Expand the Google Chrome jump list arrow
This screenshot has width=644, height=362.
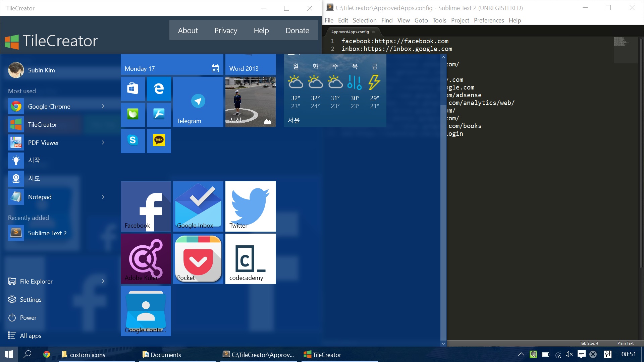[103, 106]
